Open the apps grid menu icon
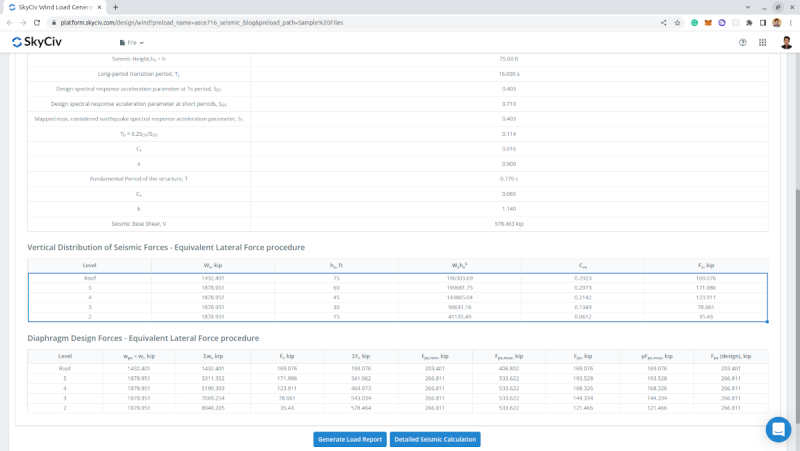800x451 pixels. click(763, 43)
